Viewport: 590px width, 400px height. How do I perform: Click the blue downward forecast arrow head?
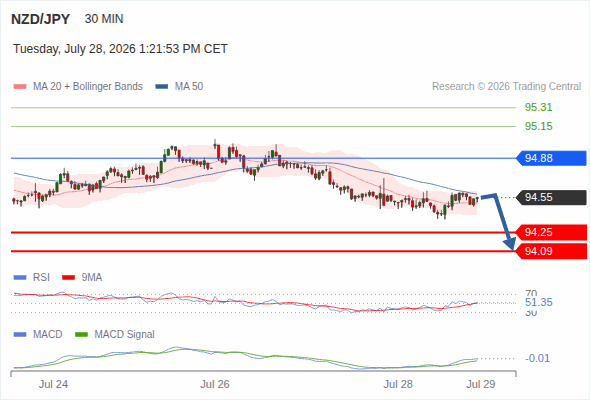510,244
